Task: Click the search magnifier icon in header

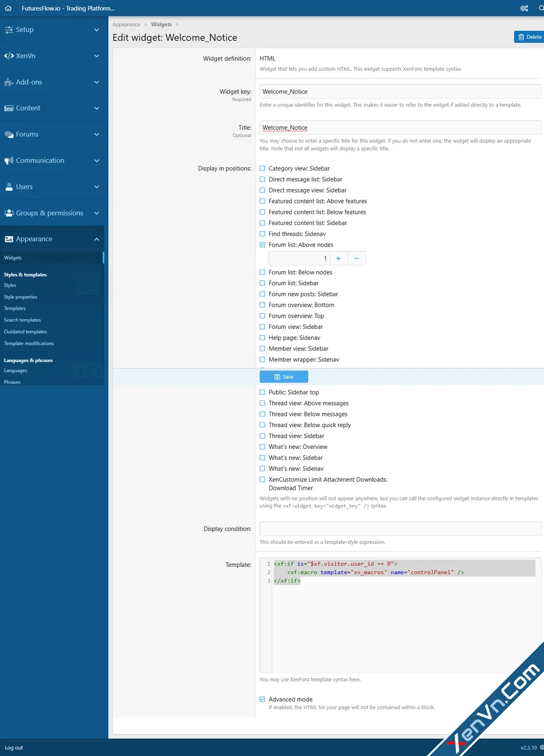Action: point(541,8)
